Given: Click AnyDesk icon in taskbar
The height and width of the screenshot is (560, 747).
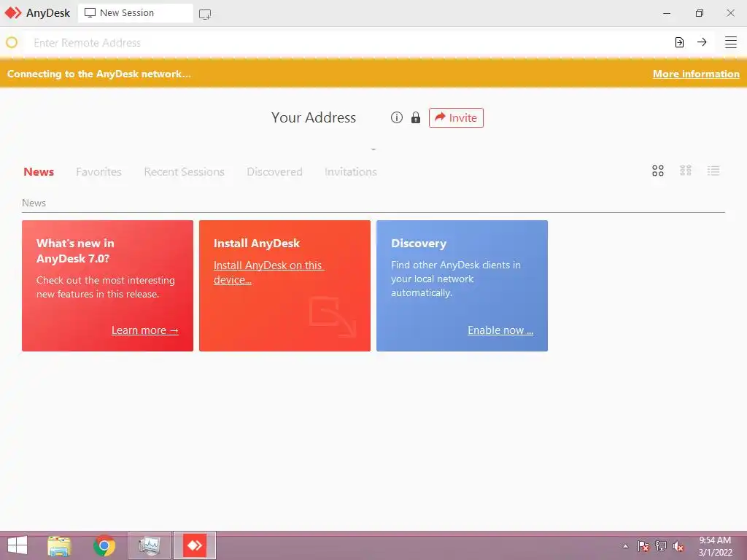Looking at the screenshot, I should click(194, 545).
